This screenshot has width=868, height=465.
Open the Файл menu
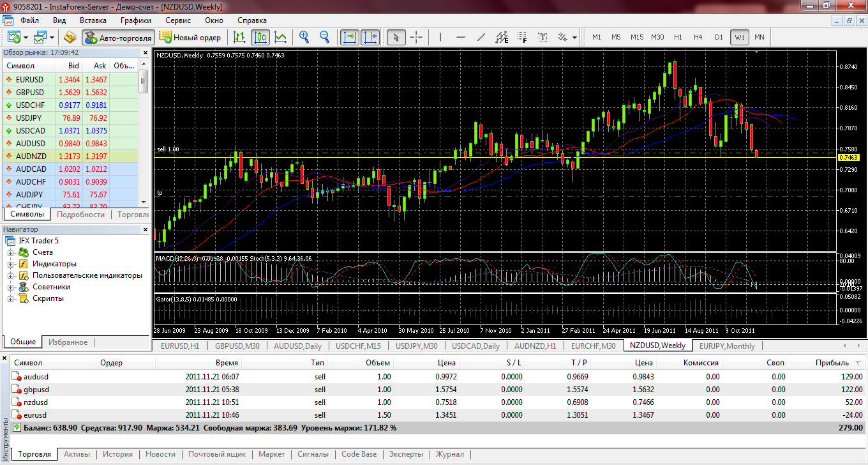[29, 20]
